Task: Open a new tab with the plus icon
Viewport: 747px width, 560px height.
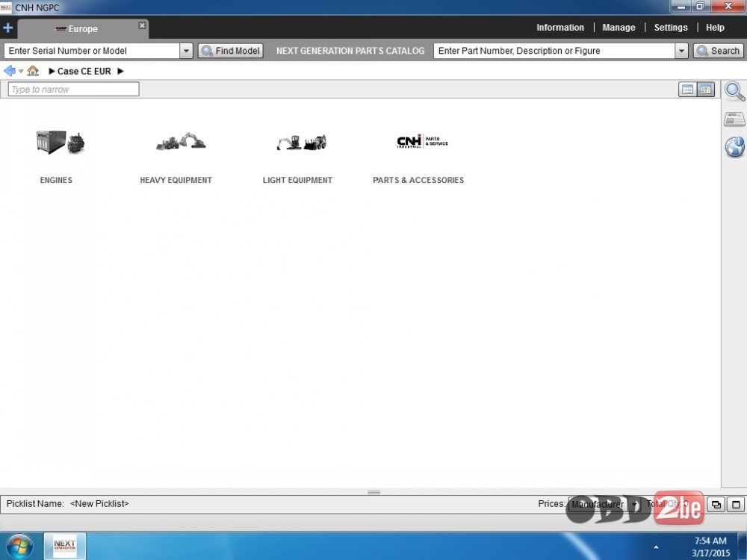Action: tap(7, 28)
